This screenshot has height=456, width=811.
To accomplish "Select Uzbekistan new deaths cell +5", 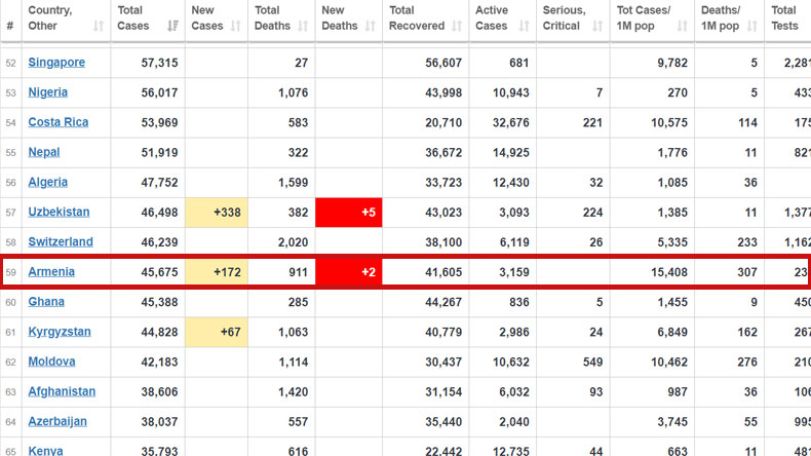I will tap(349, 212).
